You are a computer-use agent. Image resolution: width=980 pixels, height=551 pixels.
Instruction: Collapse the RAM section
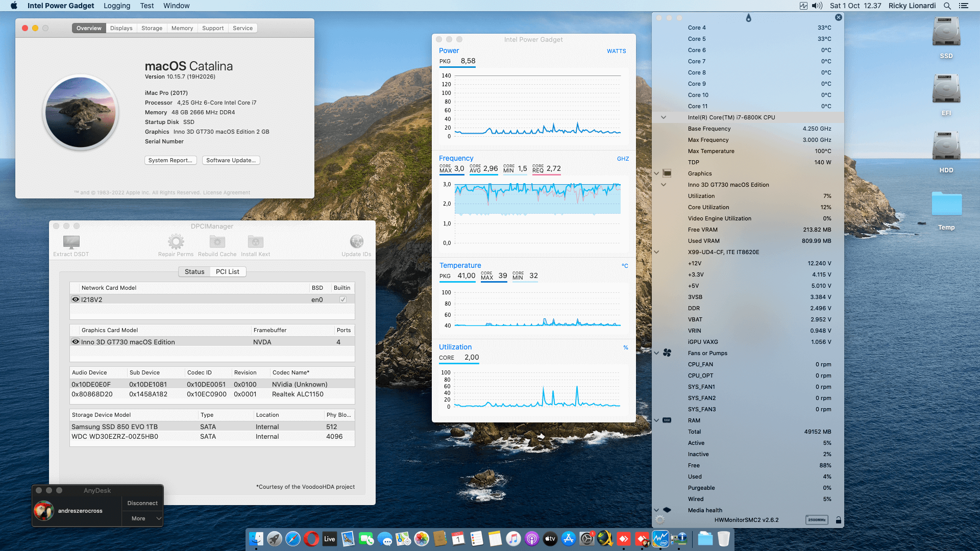coord(656,420)
